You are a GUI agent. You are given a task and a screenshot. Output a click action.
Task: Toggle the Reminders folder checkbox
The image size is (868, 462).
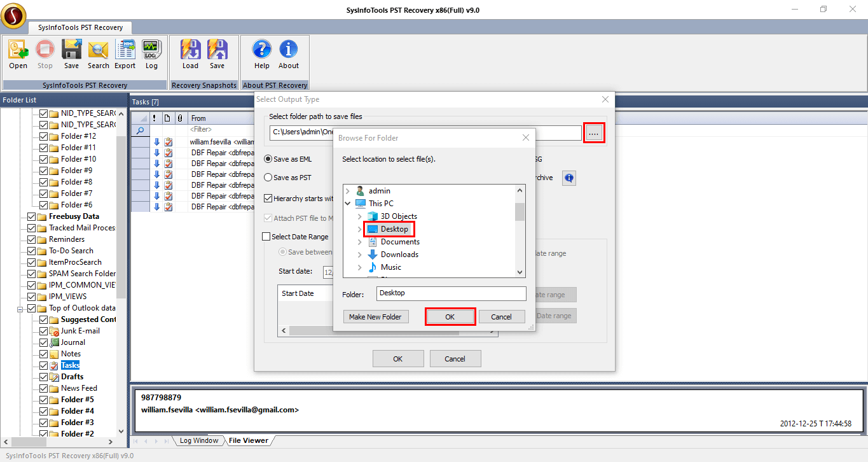(x=32, y=239)
